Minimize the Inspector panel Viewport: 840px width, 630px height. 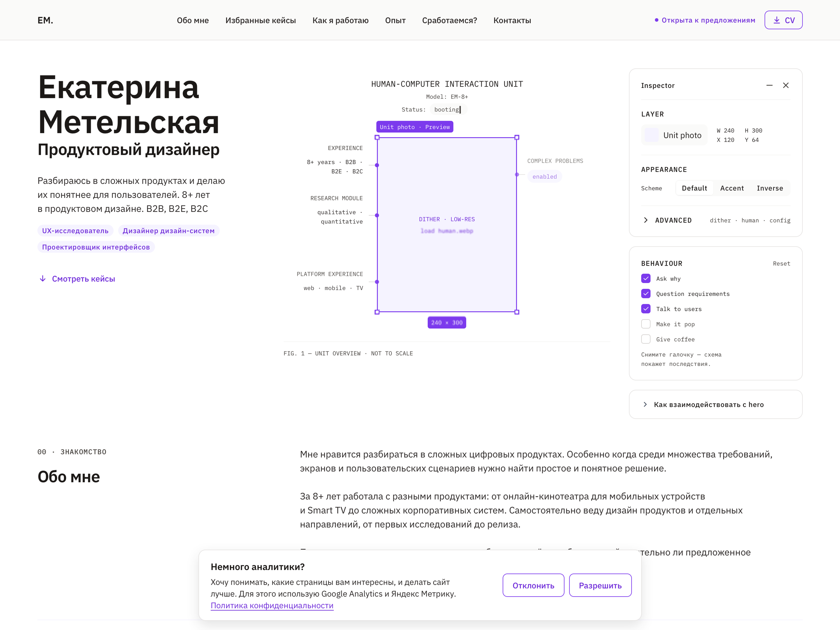(x=769, y=86)
